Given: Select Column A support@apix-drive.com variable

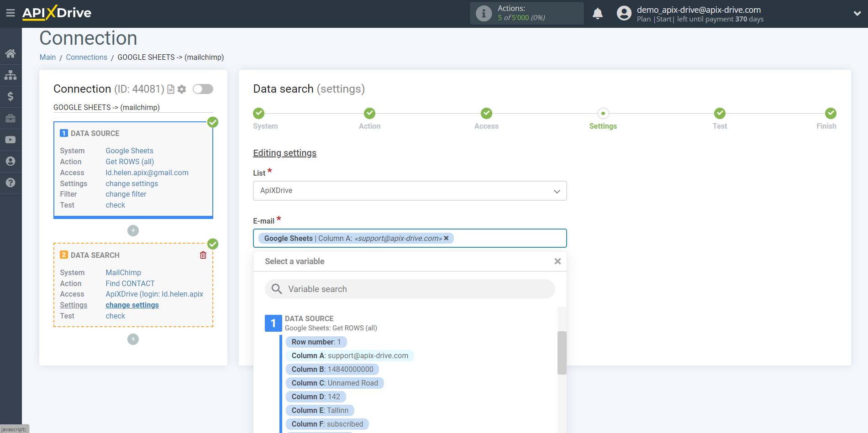Looking at the screenshot, I should [x=350, y=355].
